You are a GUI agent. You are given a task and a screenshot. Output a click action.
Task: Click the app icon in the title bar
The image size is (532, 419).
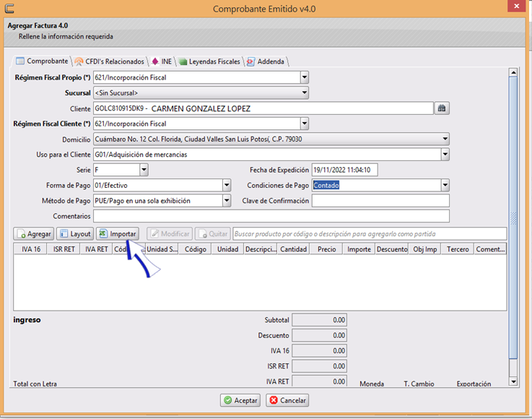pos(9,8)
